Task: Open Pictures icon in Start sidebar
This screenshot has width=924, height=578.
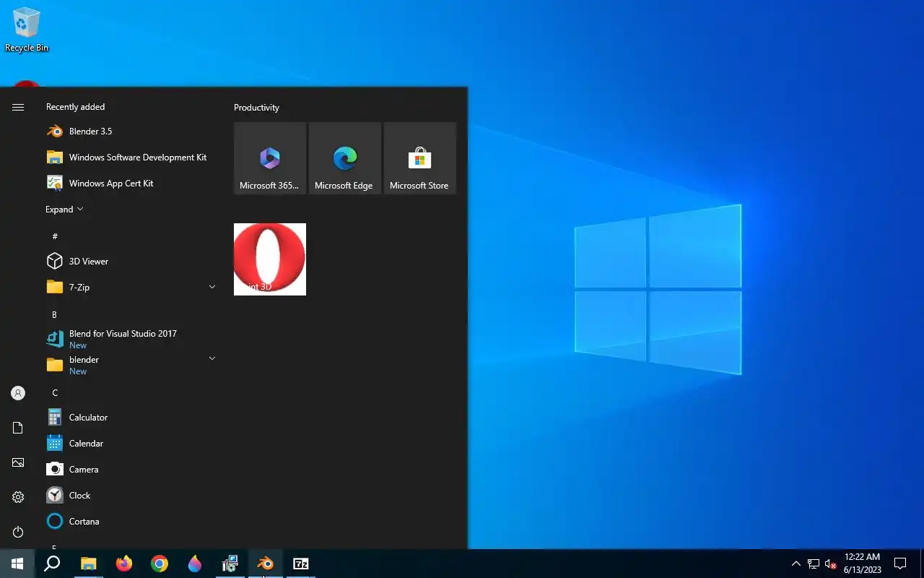Action: [x=18, y=462]
